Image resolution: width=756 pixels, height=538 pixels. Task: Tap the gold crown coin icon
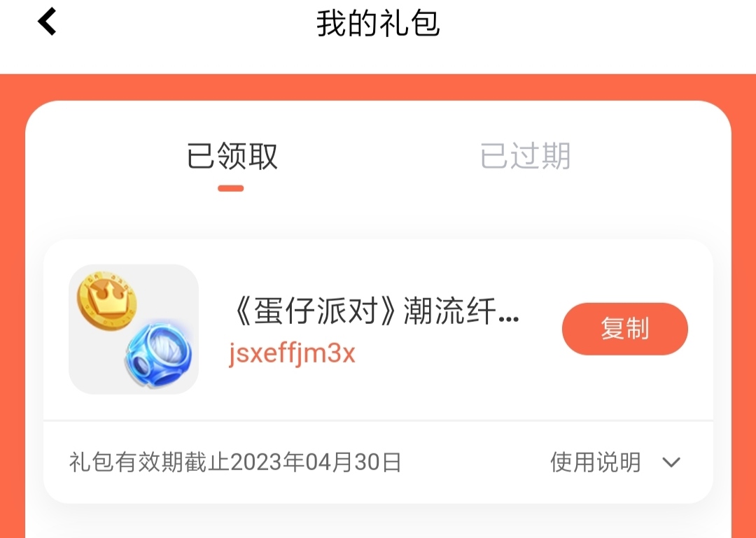[106, 300]
